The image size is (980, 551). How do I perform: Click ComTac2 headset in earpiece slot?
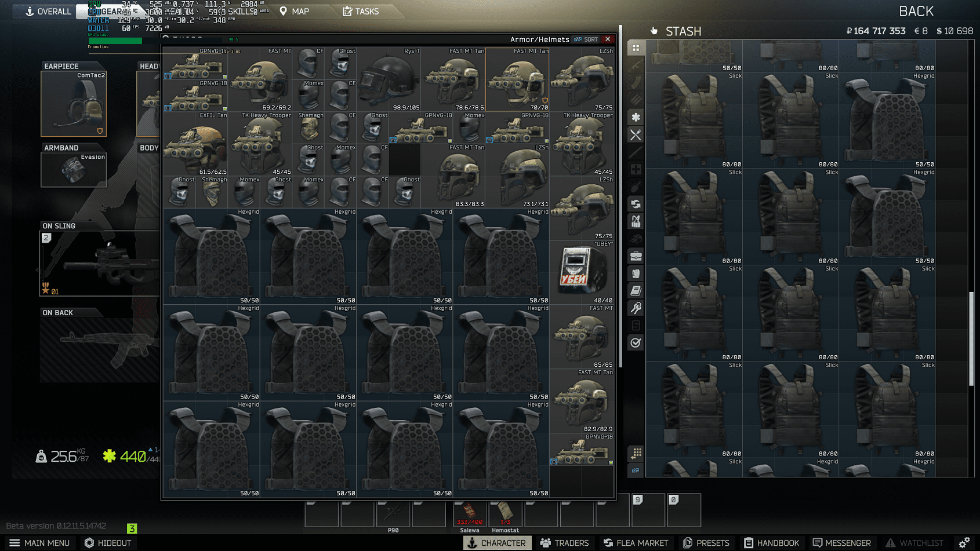click(x=74, y=104)
